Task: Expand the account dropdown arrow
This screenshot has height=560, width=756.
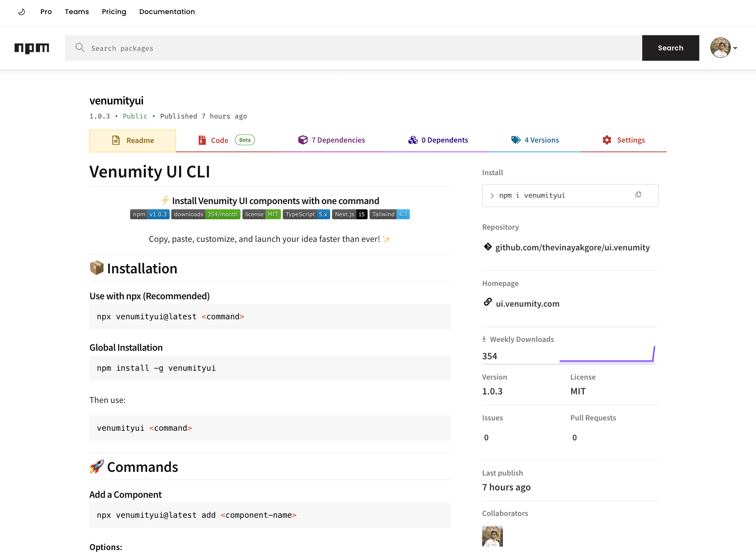Action: pos(735,48)
